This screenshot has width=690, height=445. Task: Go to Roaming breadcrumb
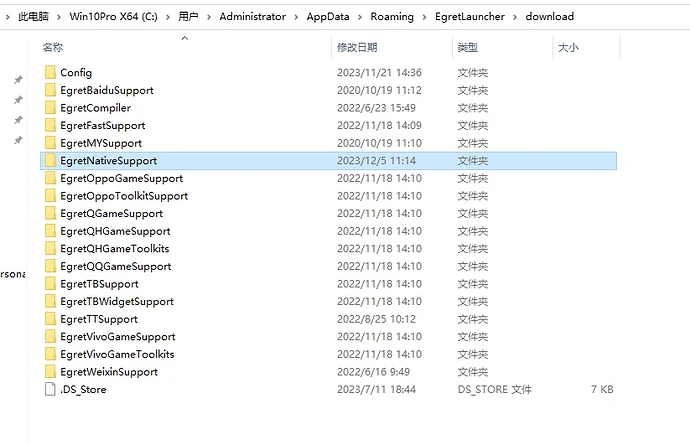click(x=392, y=17)
